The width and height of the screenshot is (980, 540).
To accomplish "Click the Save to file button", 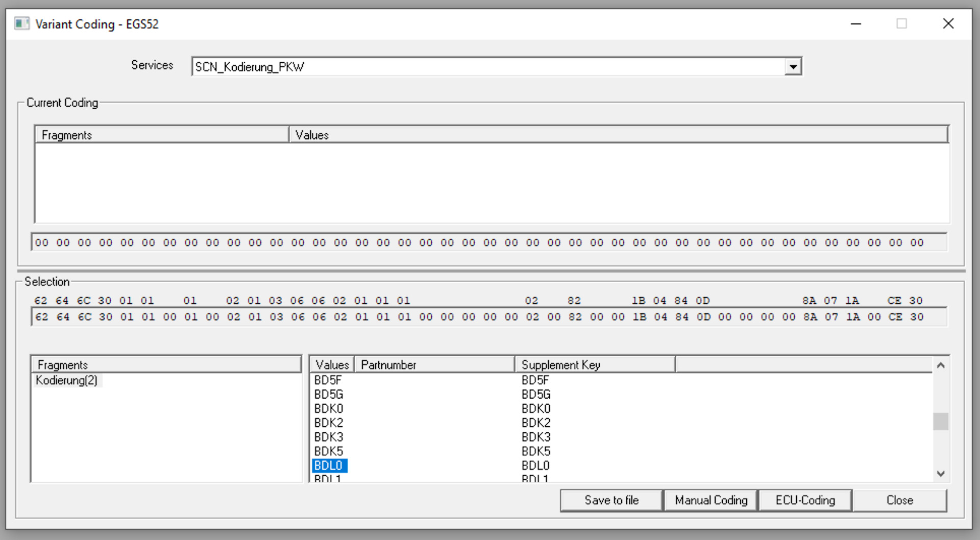I will coord(611,500).
